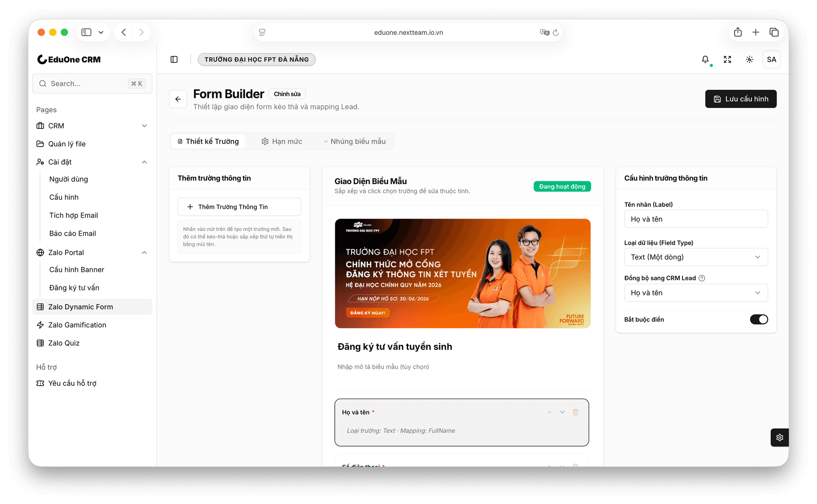Image resolution: width=817 pixels, height=504 pixels.
Task: Click the back arrow beside Form Builder
Action: click(178, 99)
